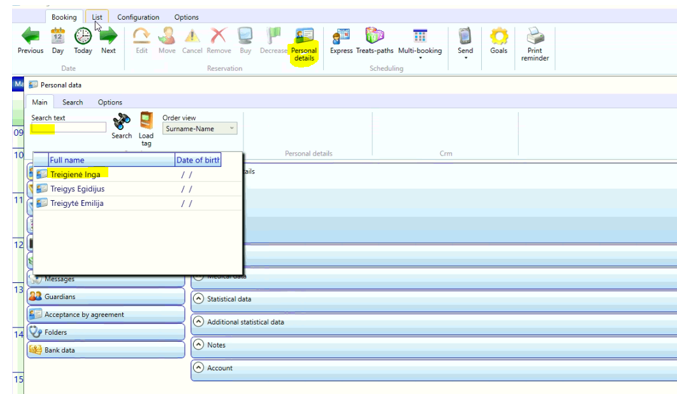691x394 pixels.
Task: Click the Treigys Egidijus row icon
Action: tap(42, 189)
